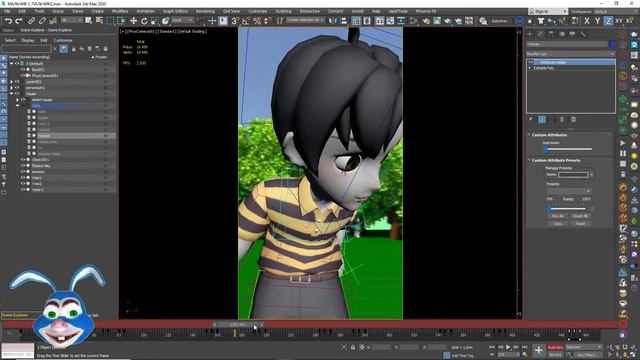Open the Rendering menu

coord(205,11)
